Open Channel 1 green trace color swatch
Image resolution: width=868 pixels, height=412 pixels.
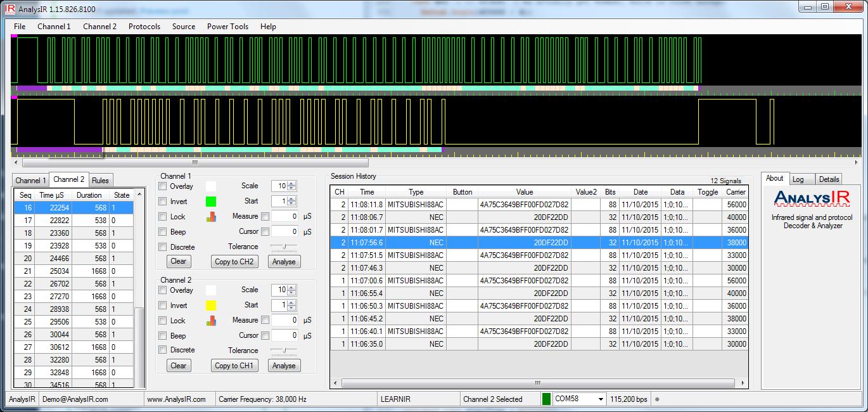[211, 202]
